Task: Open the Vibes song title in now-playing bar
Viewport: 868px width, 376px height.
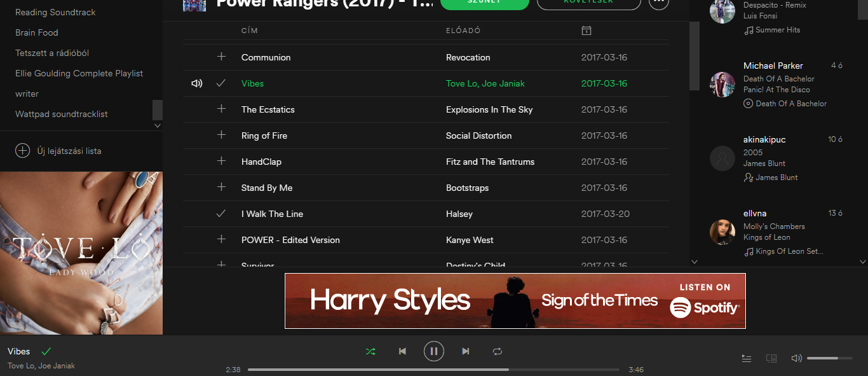Action: pyautogui.click(x=19, y=351)
